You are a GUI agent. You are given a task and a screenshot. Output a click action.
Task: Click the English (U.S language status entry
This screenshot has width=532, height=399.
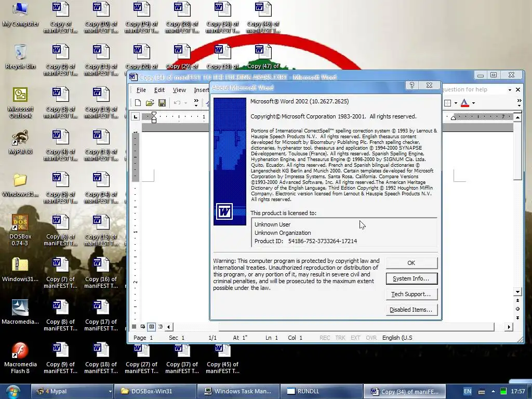pyautogui.click(x=397, y=338)
